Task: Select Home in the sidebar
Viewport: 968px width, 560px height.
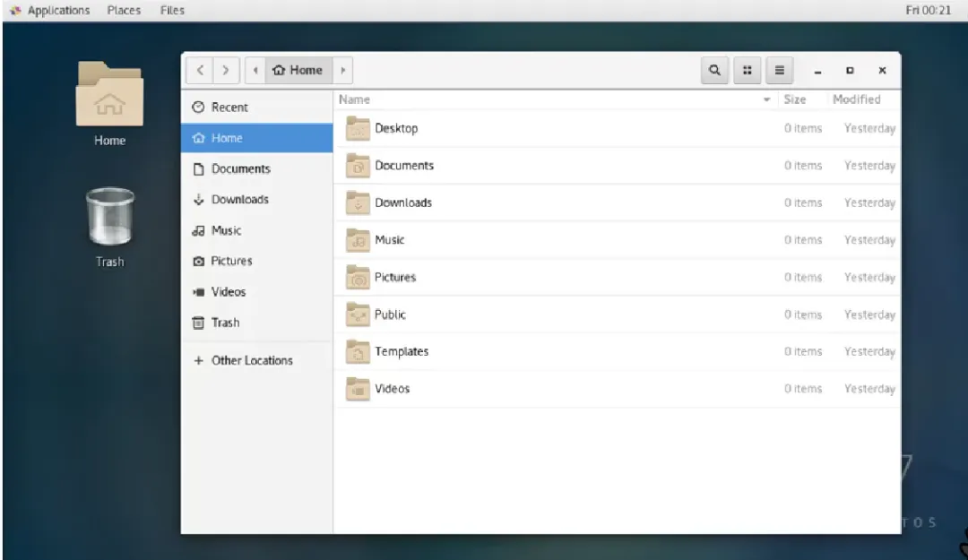Action: click(x=257, y=138)
